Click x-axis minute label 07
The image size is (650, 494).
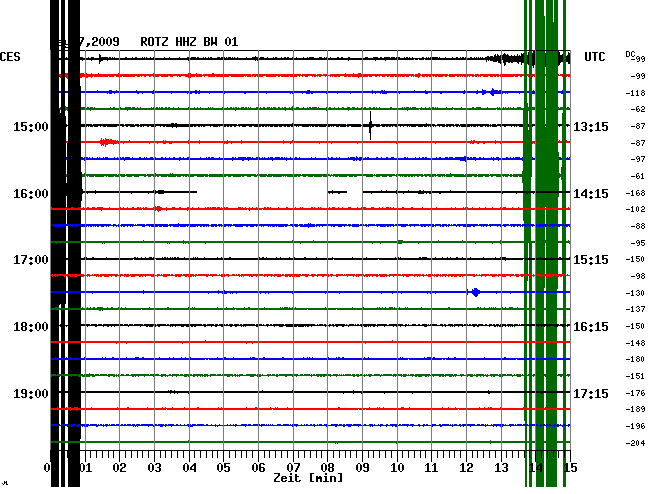click(293, 468)
